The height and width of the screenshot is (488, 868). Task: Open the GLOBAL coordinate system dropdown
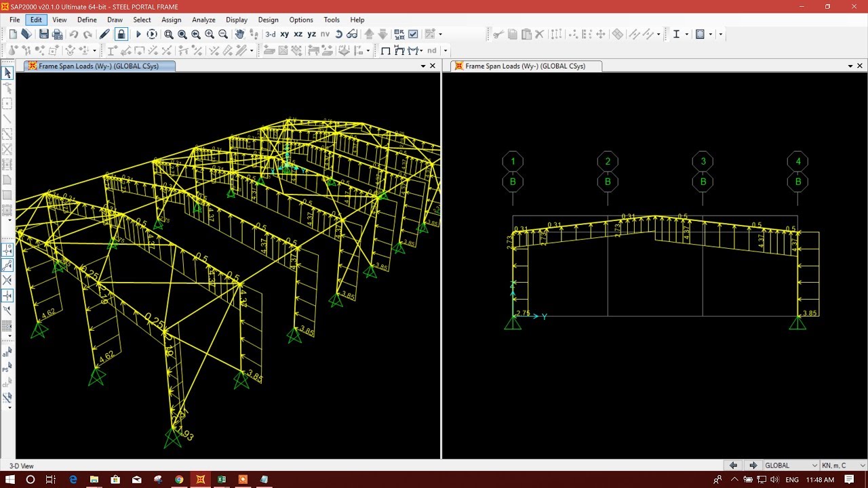[789, 466]
